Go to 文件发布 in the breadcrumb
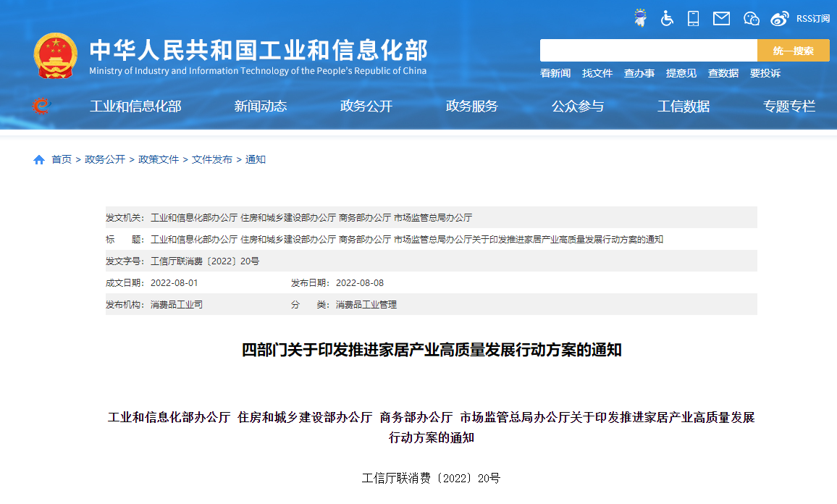 [x=212, y=159]
